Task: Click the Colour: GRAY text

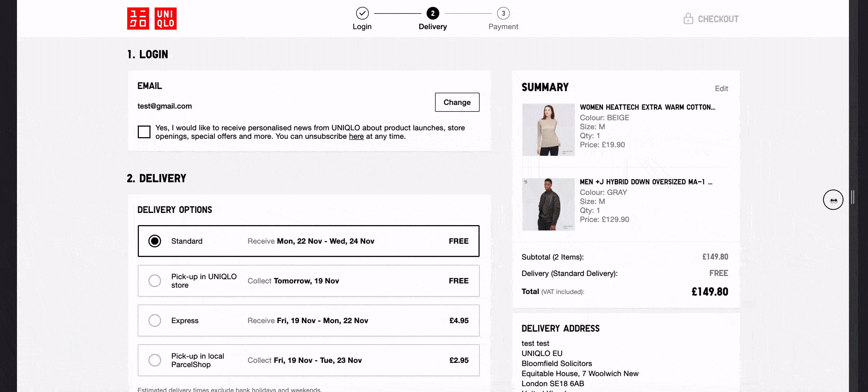Action: [x=604, y=192]
